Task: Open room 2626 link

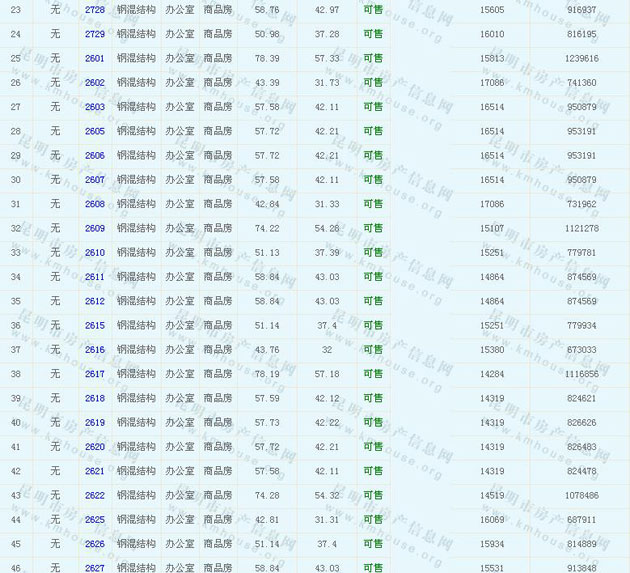Action: [x=95, y=544]
